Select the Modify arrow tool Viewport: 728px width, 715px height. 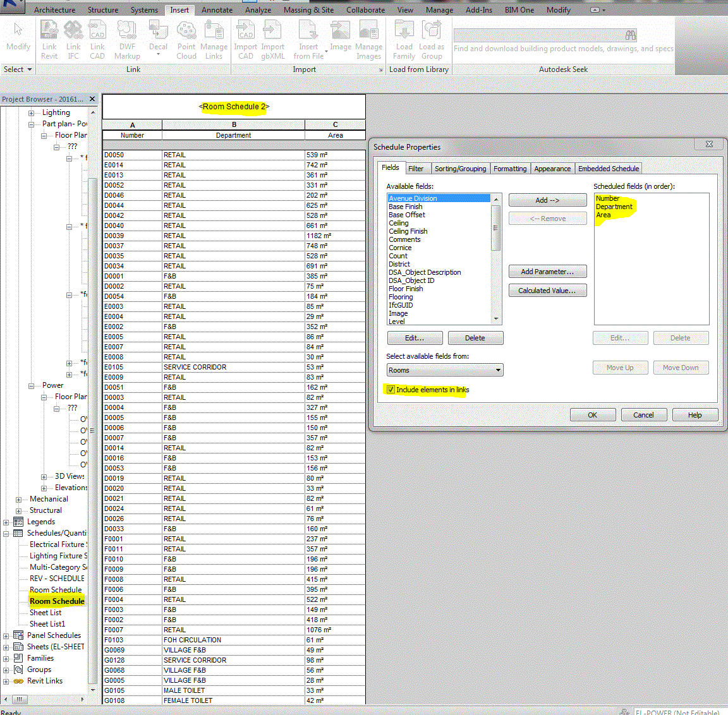click(18, 30)
